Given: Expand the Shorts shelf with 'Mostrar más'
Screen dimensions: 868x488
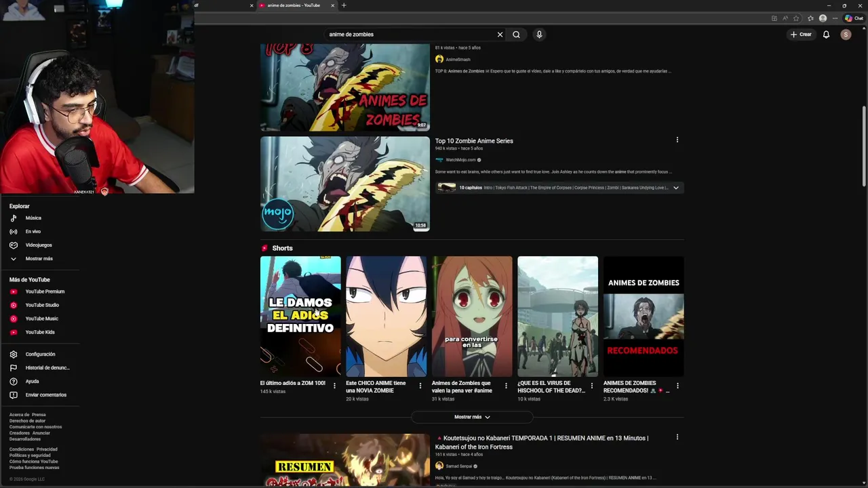Looking at the screenshot, I should click(x=472, y=418).
